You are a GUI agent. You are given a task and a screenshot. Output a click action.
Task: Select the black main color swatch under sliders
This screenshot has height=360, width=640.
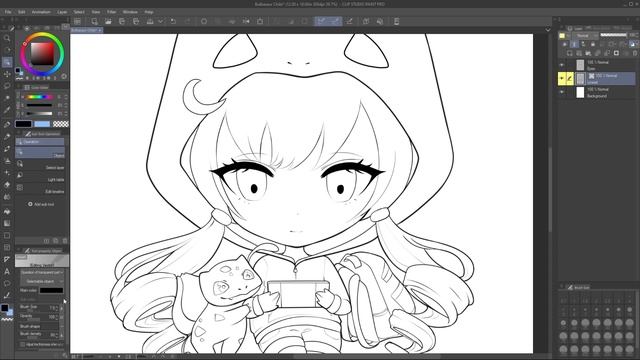[x=24, y=124]
